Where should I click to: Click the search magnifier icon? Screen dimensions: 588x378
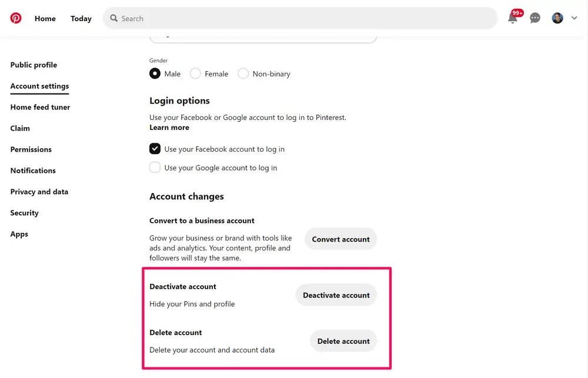pyautogui.click(x=113, y=18)
